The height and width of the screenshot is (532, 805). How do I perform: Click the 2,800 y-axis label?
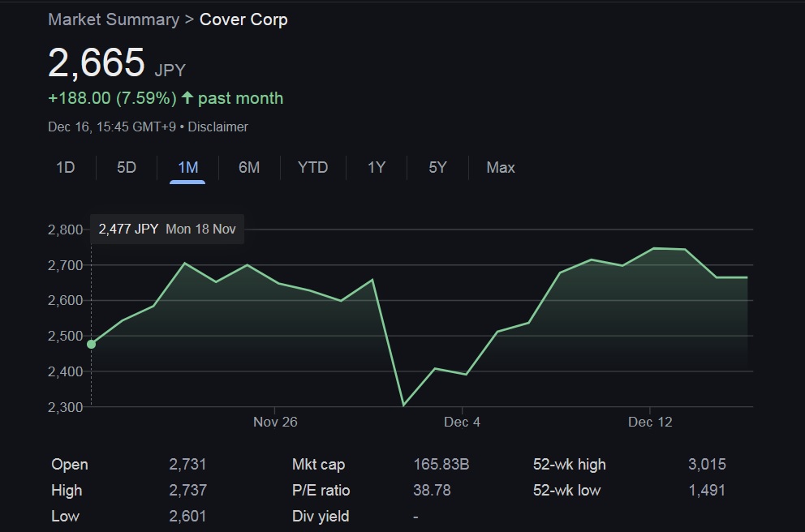coord(65,230)
